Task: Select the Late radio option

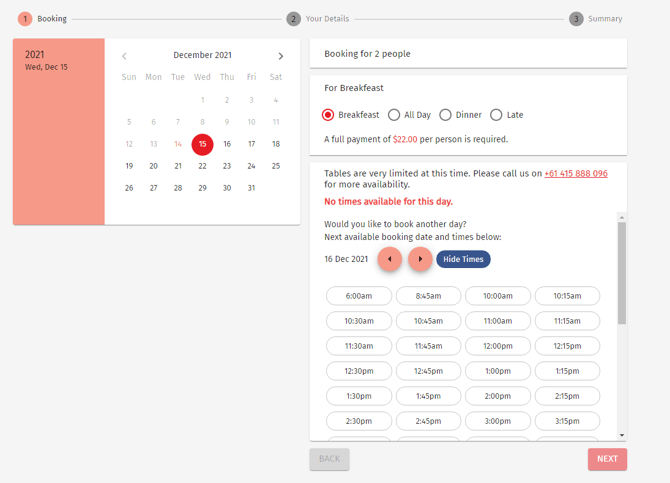Action: pos(496,115)
